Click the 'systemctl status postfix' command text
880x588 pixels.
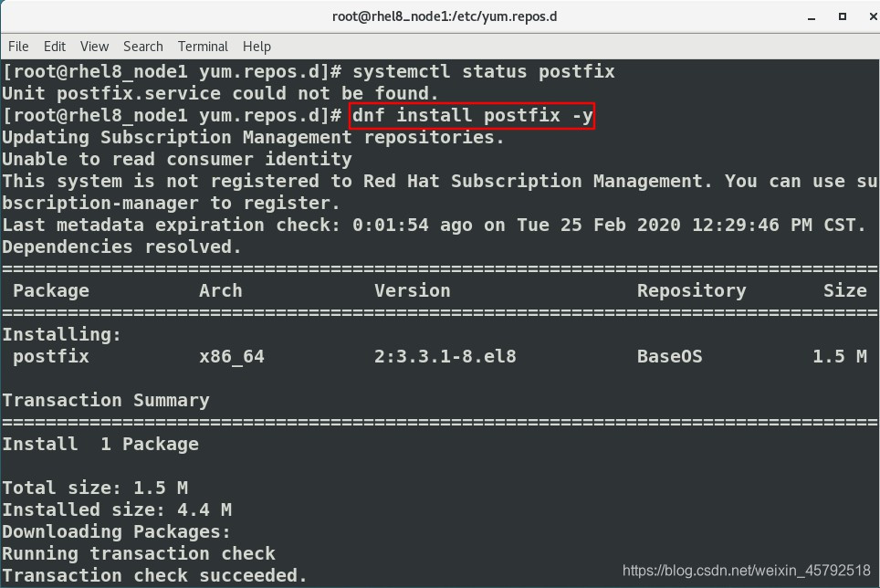pyautogui.click(x=483, y=72)
